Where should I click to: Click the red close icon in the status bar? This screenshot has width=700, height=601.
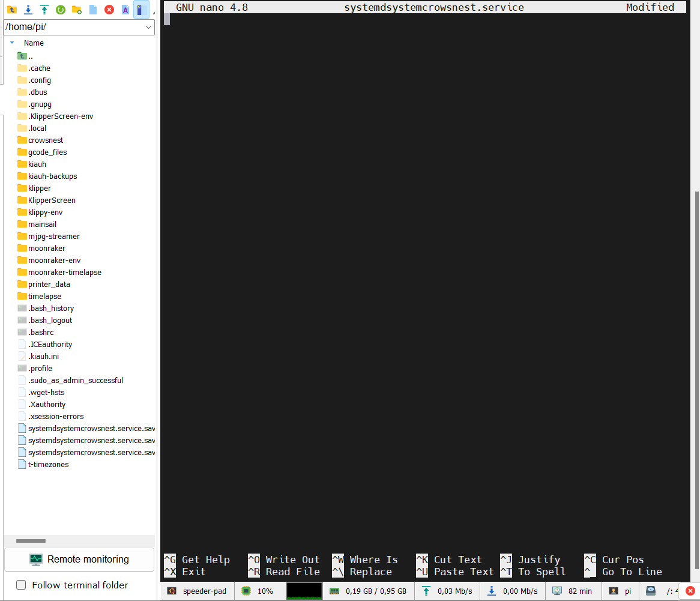tap(690, 591)
